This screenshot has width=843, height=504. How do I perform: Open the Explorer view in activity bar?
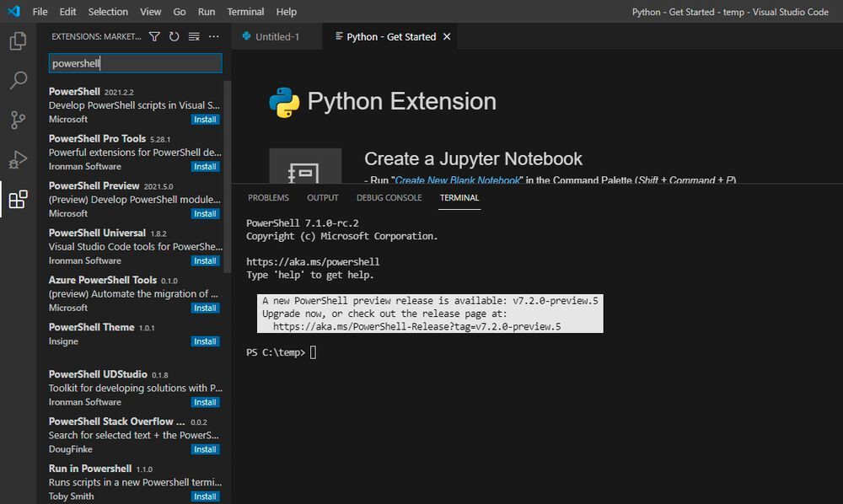[x=18, y=40]
